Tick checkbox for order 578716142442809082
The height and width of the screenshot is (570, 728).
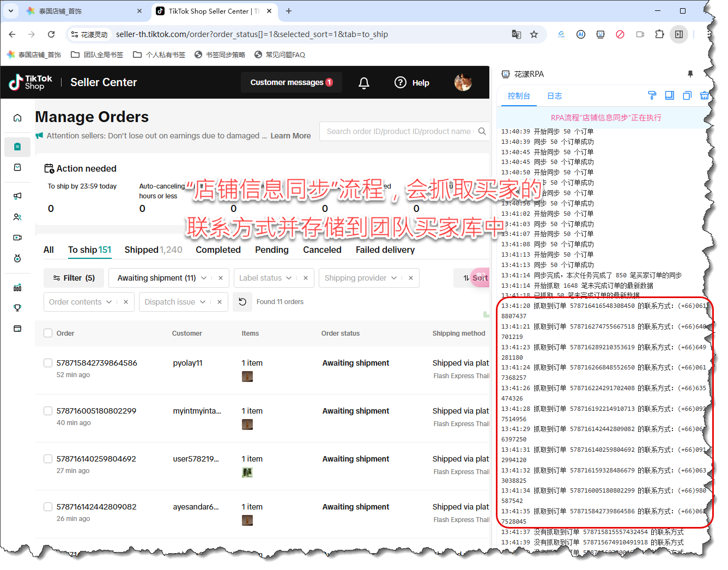click(48, 507)
